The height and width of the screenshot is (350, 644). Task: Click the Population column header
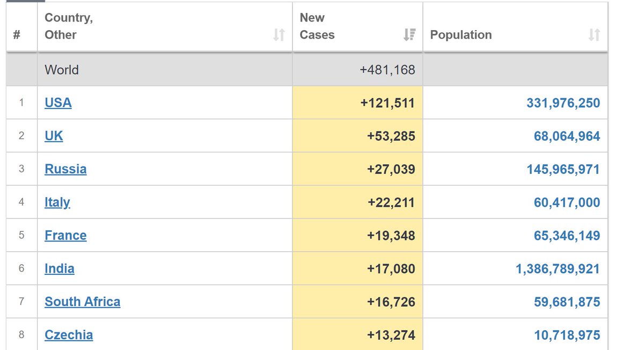(515, 27)
